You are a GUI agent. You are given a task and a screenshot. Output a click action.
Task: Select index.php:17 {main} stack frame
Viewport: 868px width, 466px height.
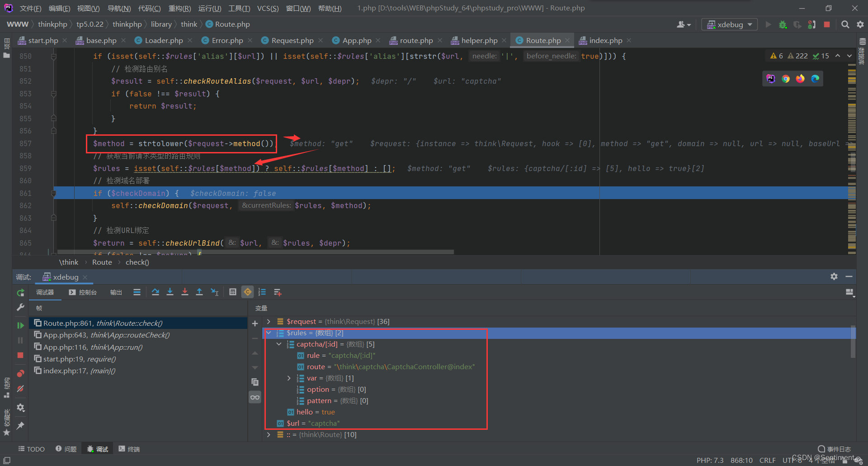138,371
